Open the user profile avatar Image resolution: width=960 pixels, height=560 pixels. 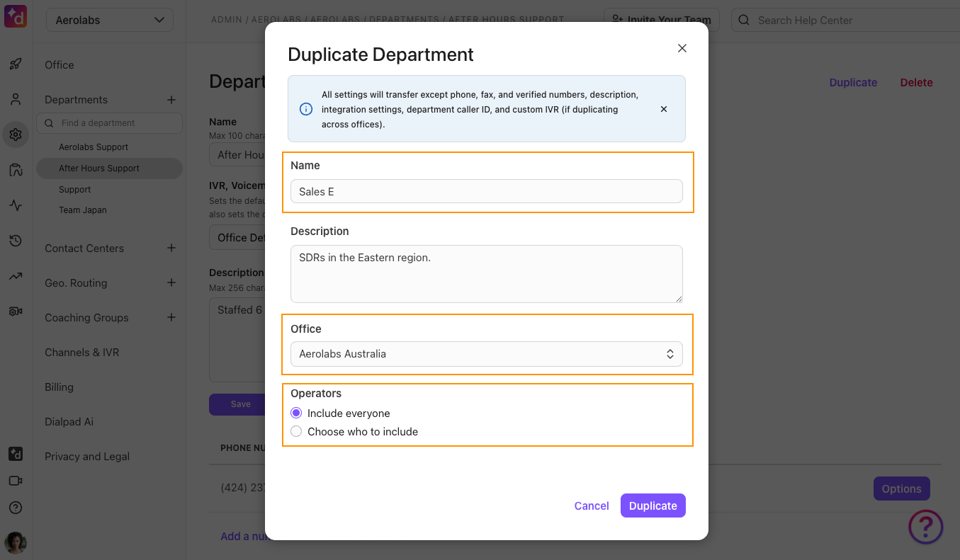[x=16, y=543]
